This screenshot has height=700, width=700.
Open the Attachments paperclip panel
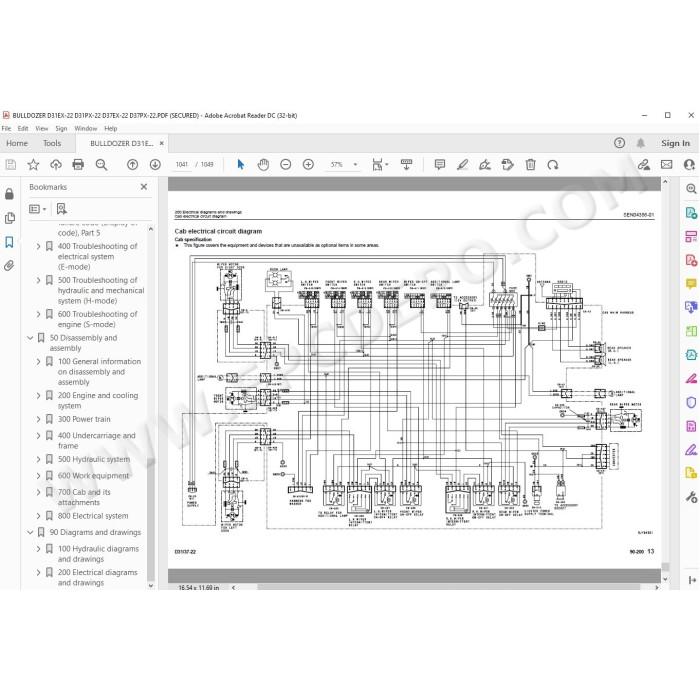[9, 266]
